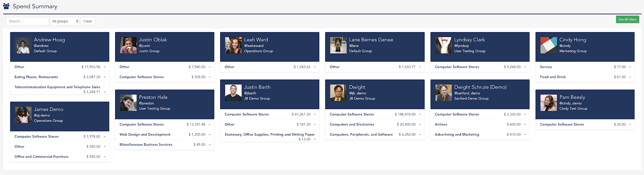644x175 pixels.
Task: Click the name Justin Oblak
Action: pos(153,40)
